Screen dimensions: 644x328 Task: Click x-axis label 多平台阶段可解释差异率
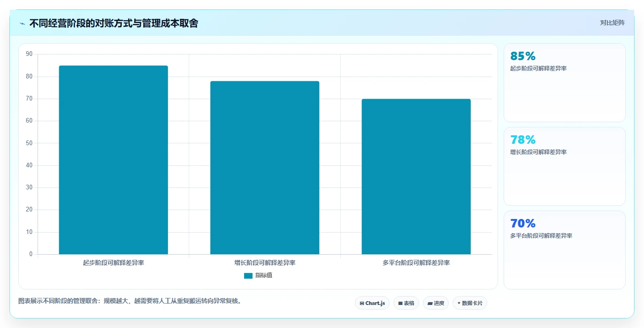[416, 263]
